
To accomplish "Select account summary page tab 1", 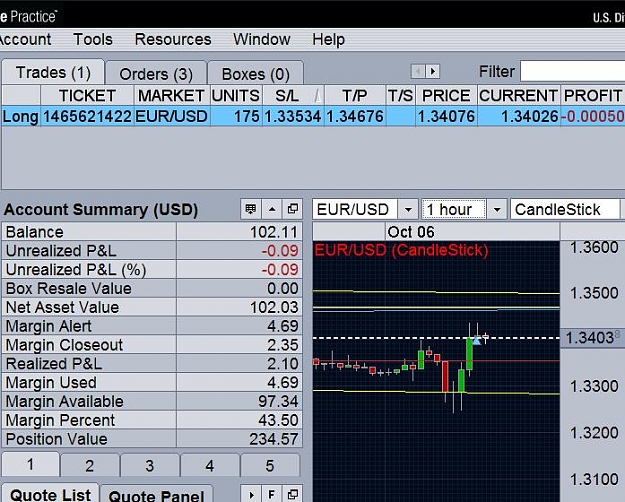I will click(x=31, y=464).
